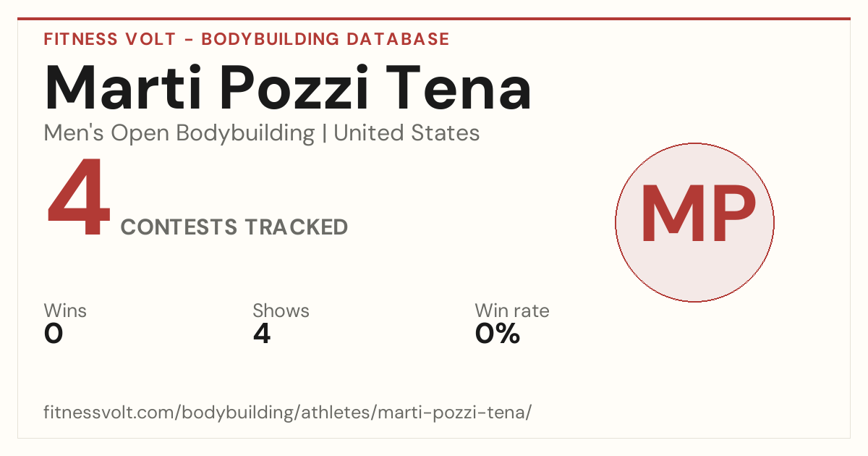Click the Fitness Volt Bodybuilding Database header

click(x=247, y=39)
